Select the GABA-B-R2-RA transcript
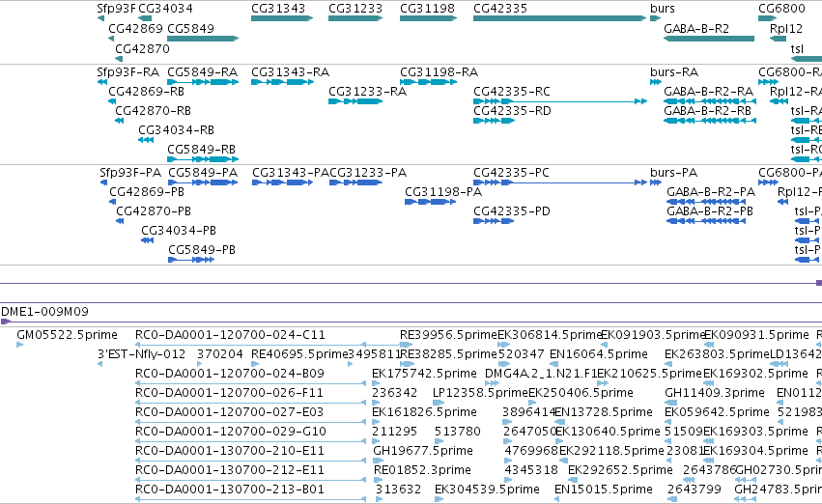This screenshot has width=822, height=504. pos(708,91)
